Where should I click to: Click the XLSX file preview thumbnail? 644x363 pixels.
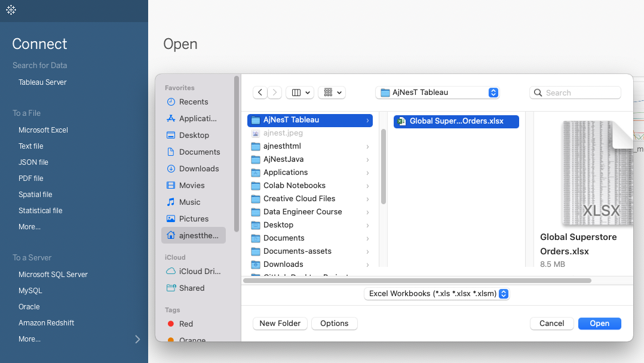596,173
